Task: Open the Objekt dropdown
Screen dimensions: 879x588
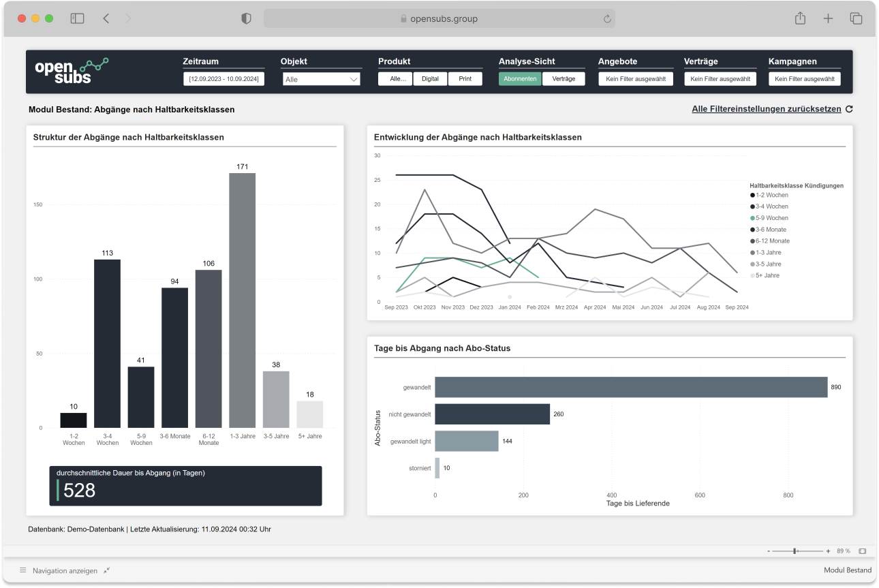Action: 321,79
